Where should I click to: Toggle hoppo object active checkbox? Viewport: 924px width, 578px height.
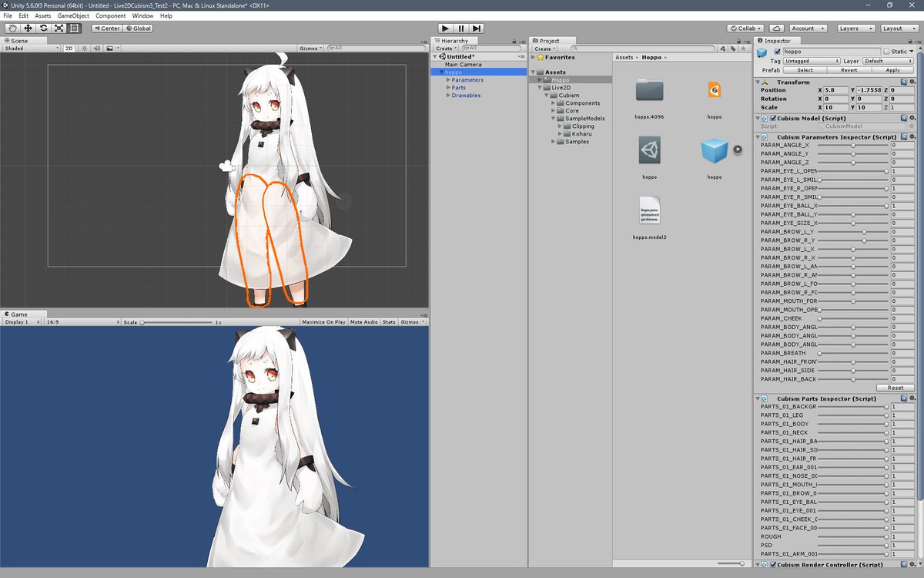point(778,52)
